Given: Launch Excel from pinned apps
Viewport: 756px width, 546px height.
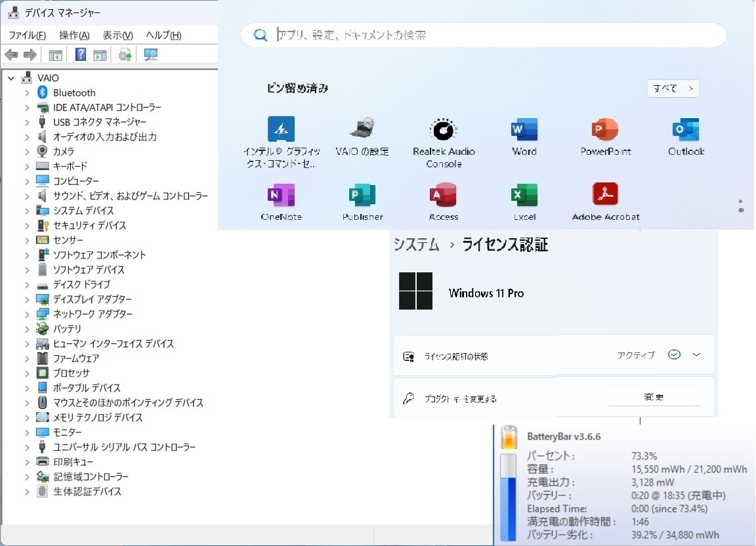Looking at the screenshot, I should point(524,195).
